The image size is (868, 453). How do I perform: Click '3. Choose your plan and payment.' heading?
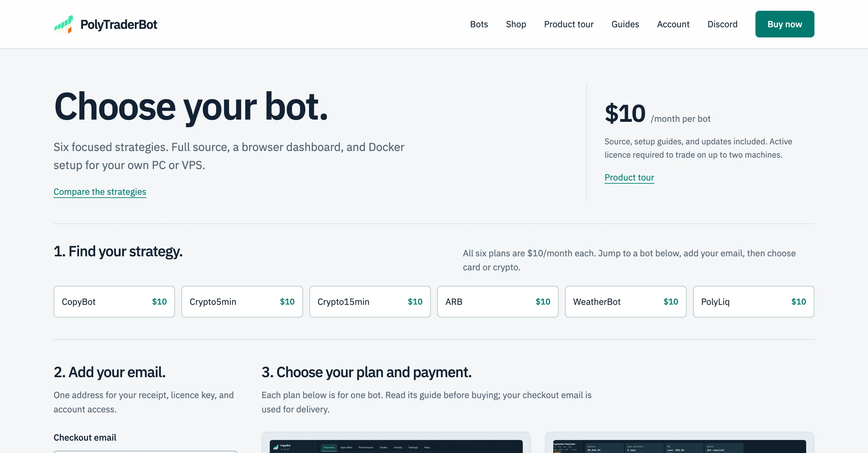(x=366, y=372)
